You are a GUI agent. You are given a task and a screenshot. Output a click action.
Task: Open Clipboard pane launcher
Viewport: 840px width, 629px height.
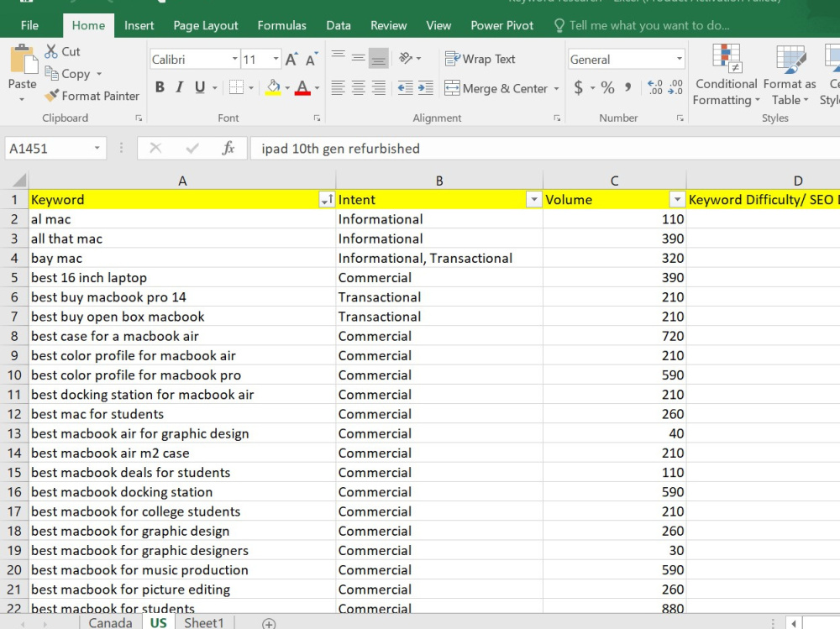pos(139,118)
